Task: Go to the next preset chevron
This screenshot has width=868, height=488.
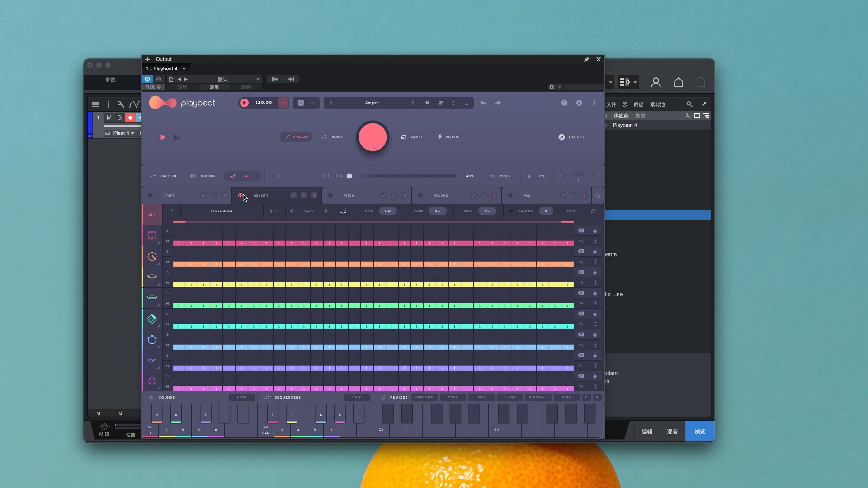Action: click(x=413, y=103)
